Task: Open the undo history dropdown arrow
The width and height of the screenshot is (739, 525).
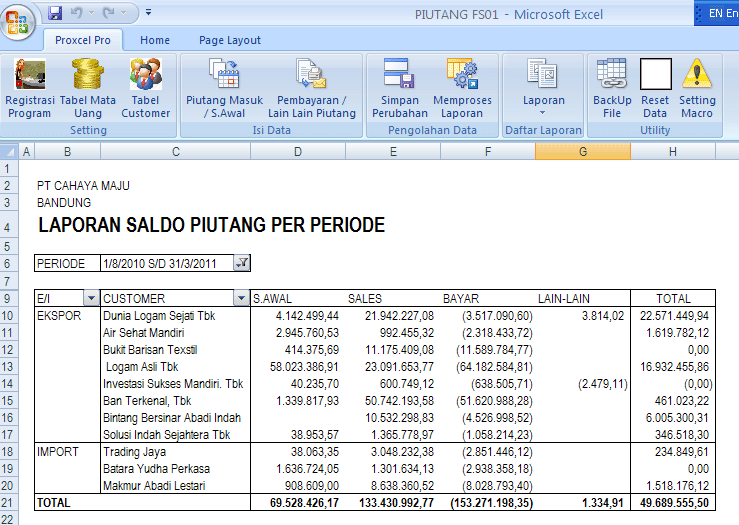Action: (x=91, y=13)
